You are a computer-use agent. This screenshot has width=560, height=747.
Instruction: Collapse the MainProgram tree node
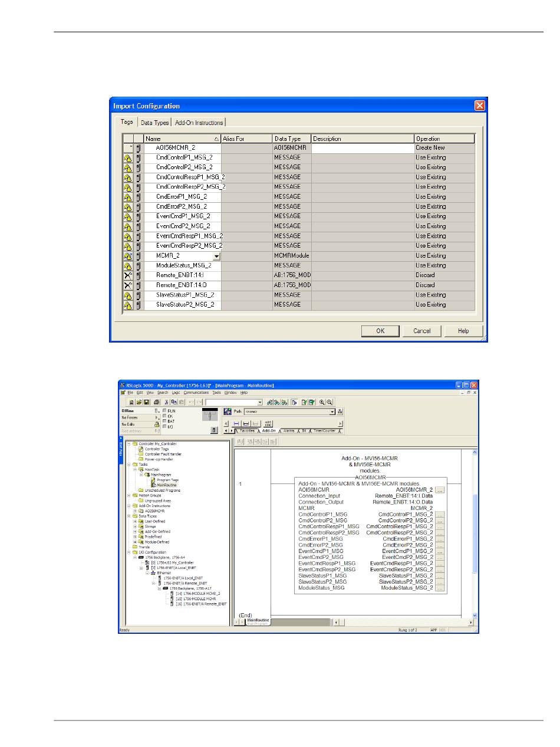coord(141,475)
